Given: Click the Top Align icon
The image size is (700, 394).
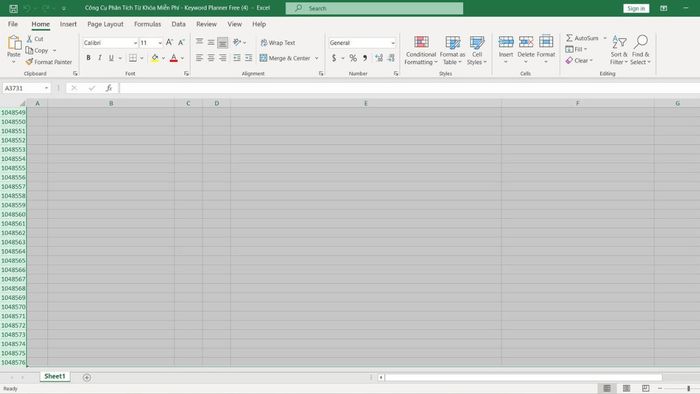Looking at the screenshot, I should (200, 42).
